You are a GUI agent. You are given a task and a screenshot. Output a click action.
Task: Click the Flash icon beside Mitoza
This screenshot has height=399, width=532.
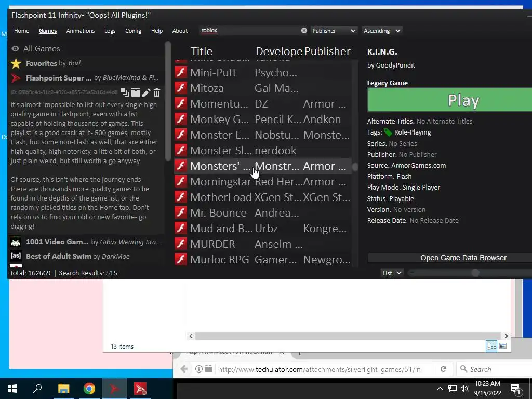click(x=181, y=88)
